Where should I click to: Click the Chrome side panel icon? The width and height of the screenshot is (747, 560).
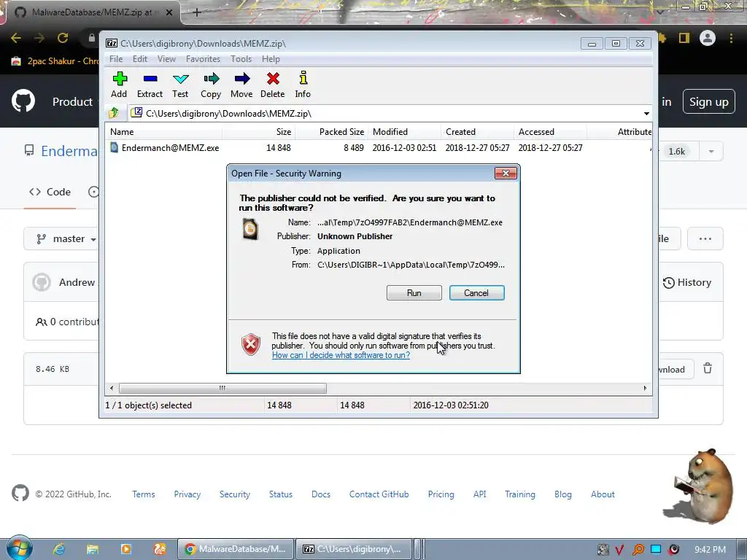tap(684, 38)
